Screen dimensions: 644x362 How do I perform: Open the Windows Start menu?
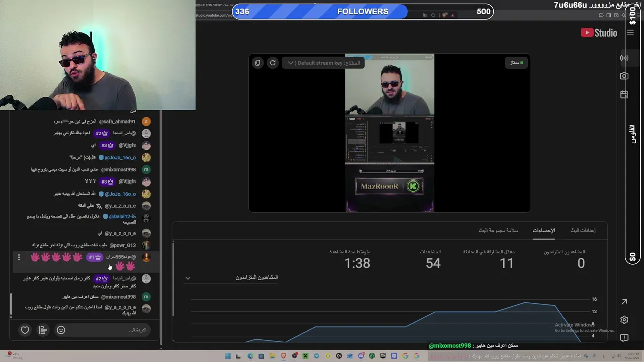(x=228, y=356)
